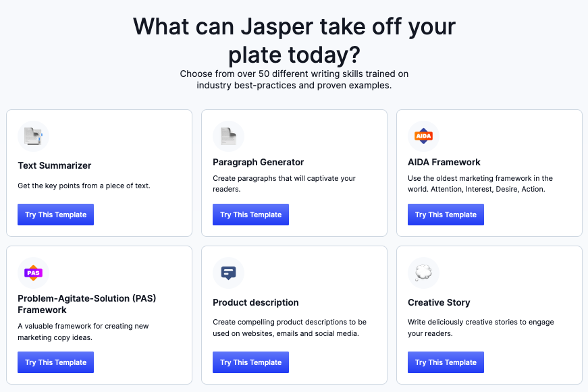Try the PAS Framework template

(55, 362)
